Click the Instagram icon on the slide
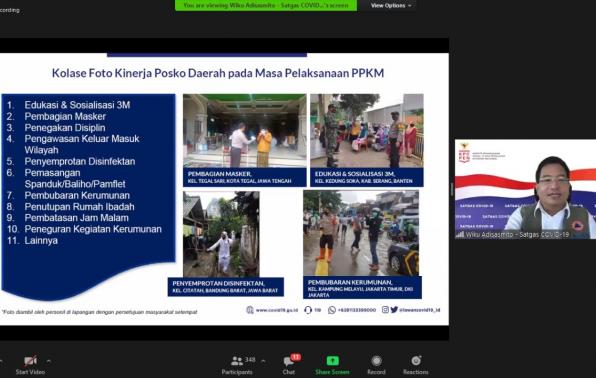Screen dimensions: 596x378 (x=385, y=310)
